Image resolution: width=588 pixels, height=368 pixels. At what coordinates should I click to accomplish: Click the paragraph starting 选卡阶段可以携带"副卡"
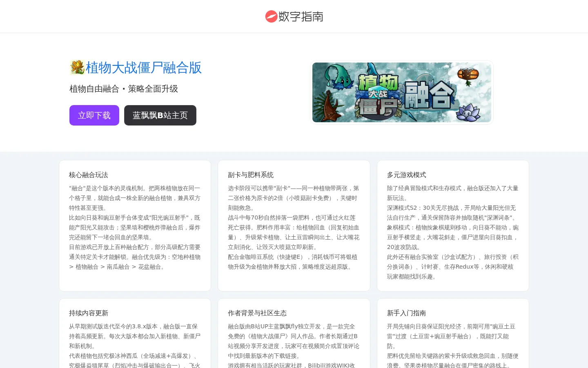pyautogui.click(x=294, y=198)
